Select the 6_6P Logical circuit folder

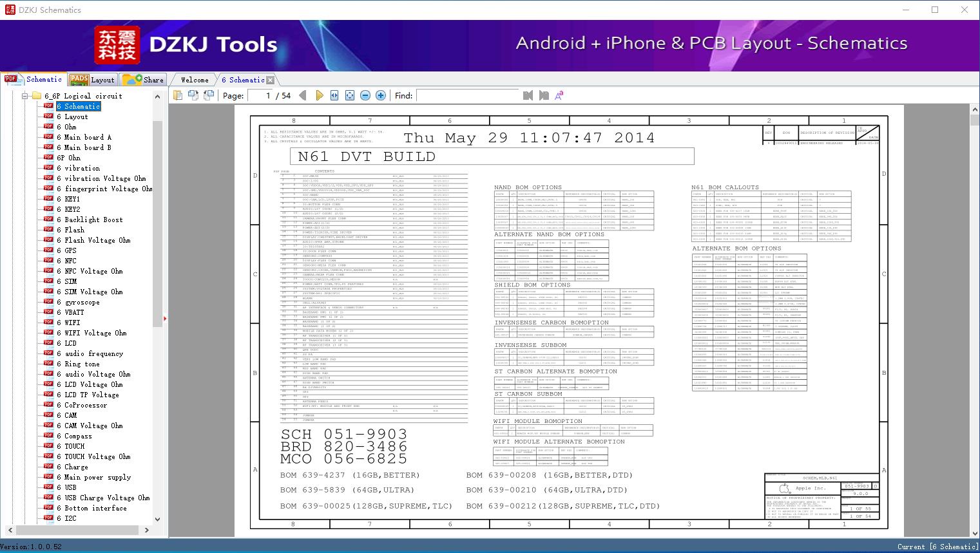click(83, 96)
